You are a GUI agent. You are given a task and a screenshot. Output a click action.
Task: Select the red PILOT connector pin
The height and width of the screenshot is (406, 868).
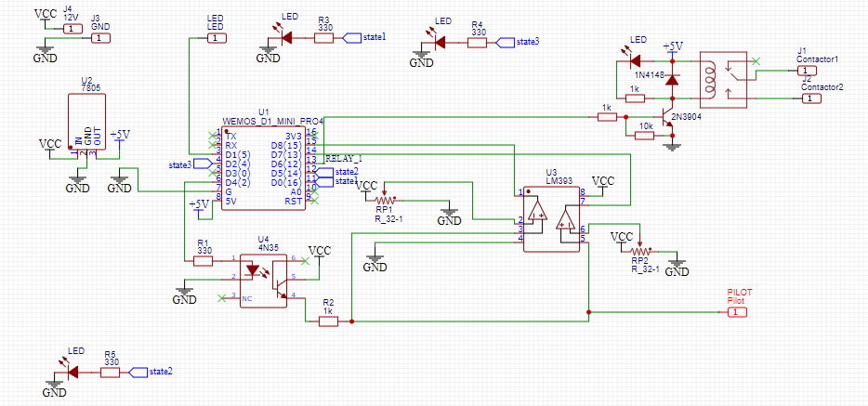(736, 312)
